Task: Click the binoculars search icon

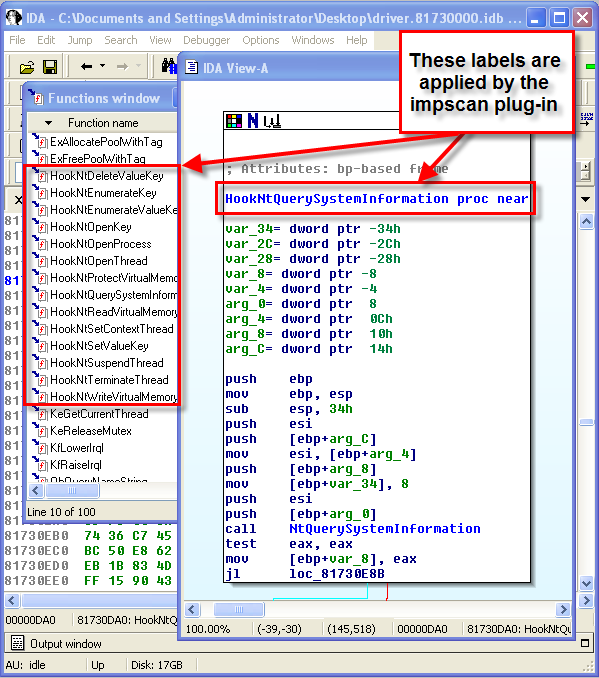Action: (x=169, y=66)
